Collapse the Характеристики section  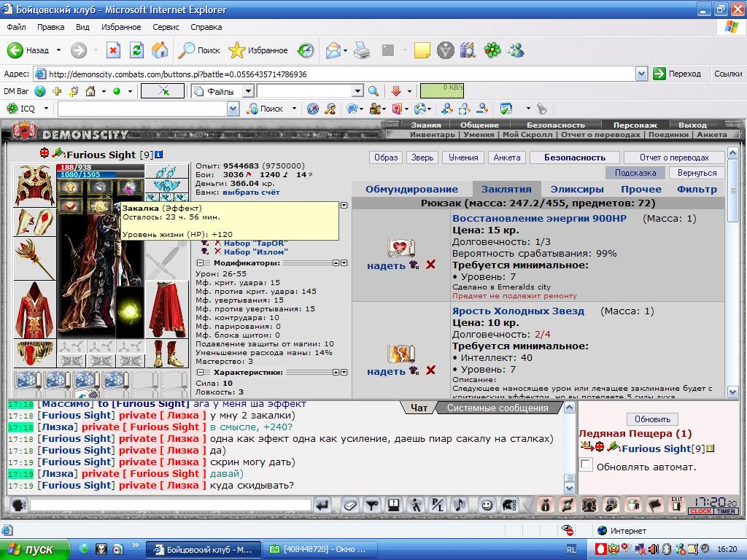(200, 373)
